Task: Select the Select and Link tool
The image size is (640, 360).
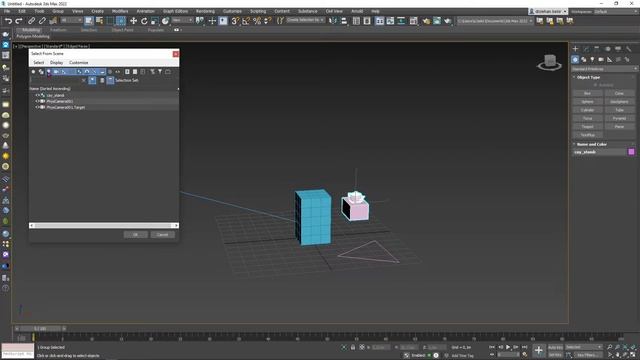Action: (31, 21)
